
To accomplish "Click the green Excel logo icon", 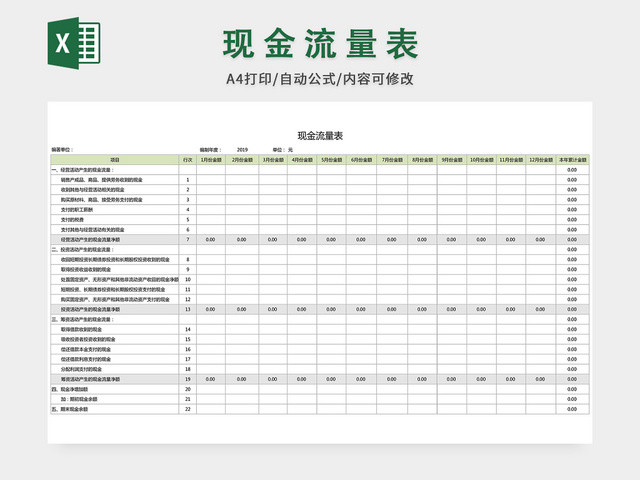I will point(74,43).
